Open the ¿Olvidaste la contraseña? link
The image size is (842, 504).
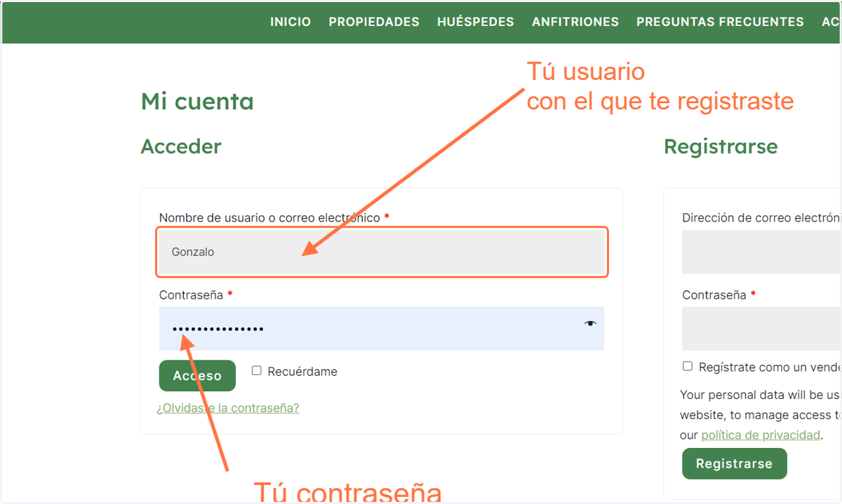coord(228,408)
